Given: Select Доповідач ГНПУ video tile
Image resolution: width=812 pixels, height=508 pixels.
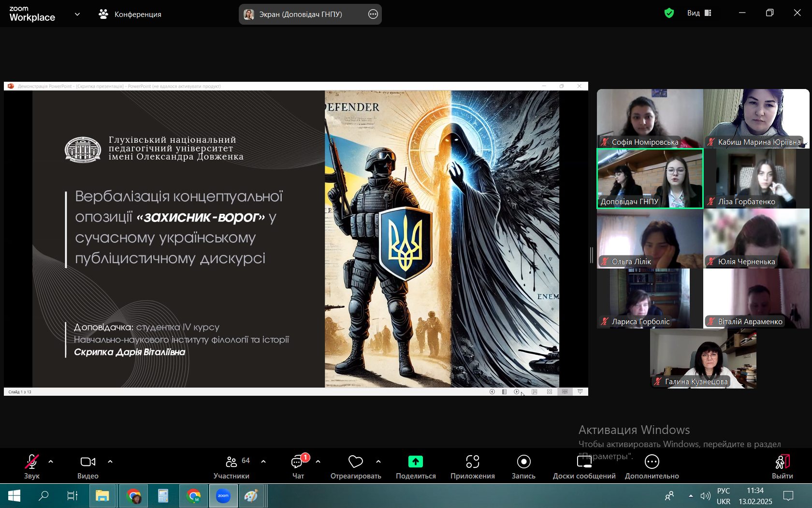Looking at the screenshot, I should pyautogui.click(x=650, y=179).
